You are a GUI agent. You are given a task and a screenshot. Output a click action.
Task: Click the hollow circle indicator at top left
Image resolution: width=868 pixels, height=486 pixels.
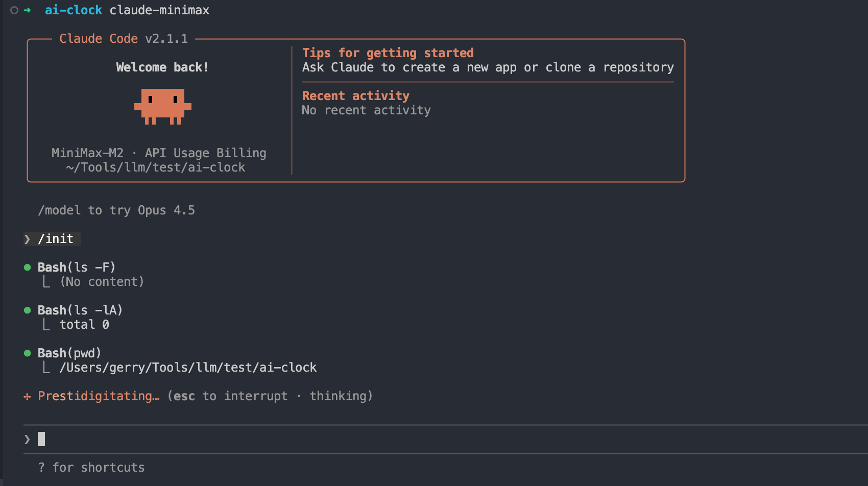14,10
